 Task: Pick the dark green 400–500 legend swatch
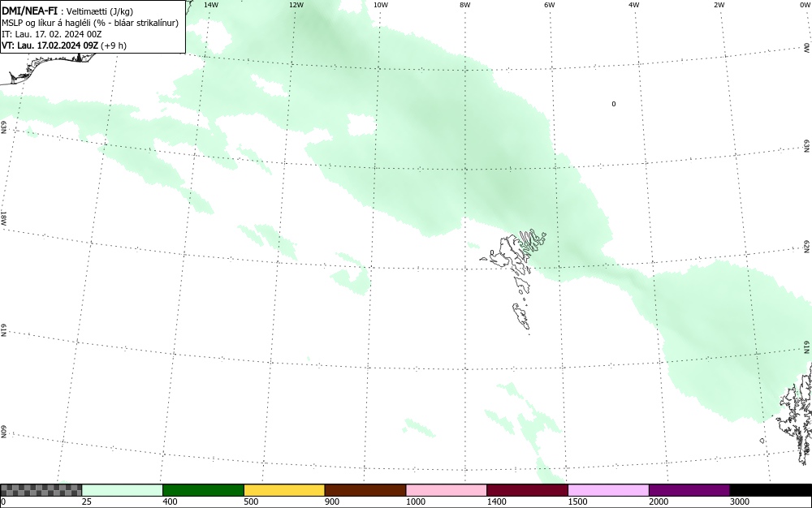(203, 490)
